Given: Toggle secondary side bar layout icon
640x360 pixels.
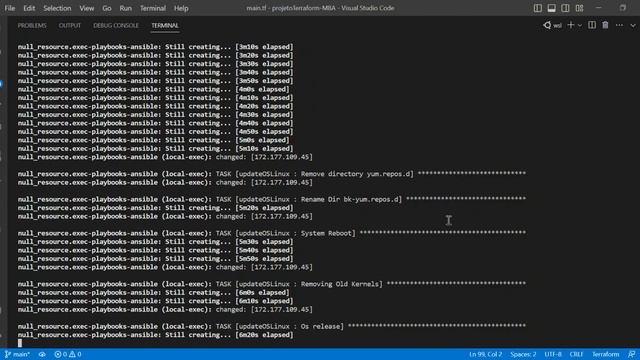Looking at the screenshot, I should click(565, 8).
